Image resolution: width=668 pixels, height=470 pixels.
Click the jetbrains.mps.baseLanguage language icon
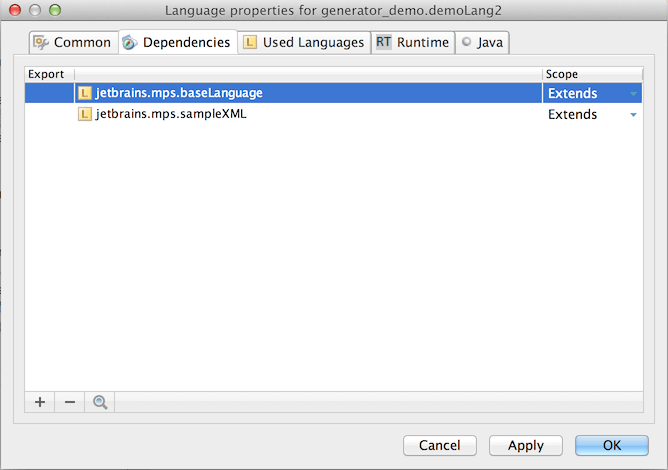pyautogui.click(x=85, y=93)
